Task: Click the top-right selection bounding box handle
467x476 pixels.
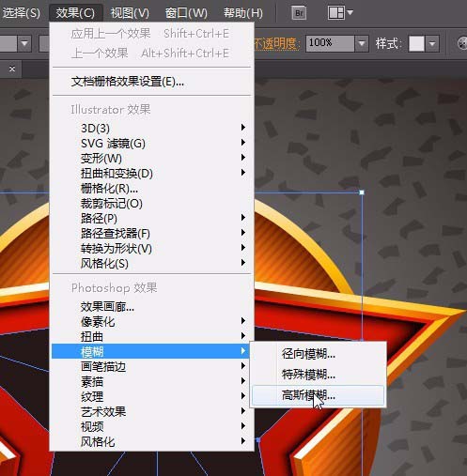Action: 362,192
